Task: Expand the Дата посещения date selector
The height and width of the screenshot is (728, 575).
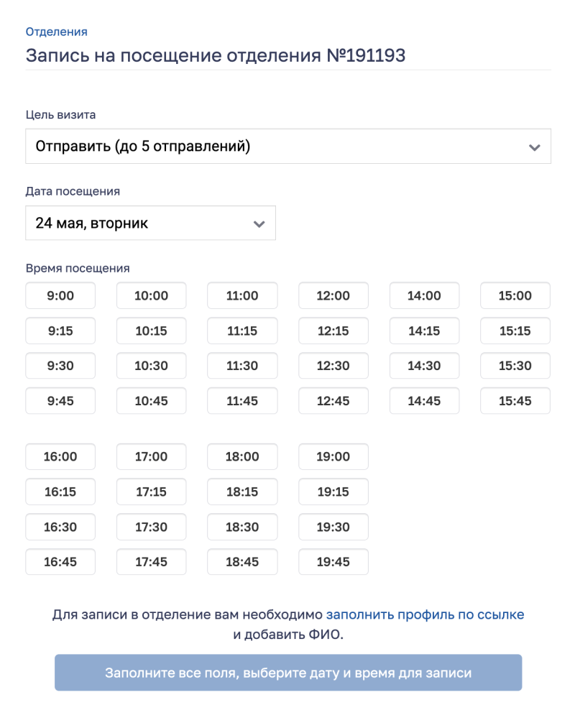Action: (150, 224)
